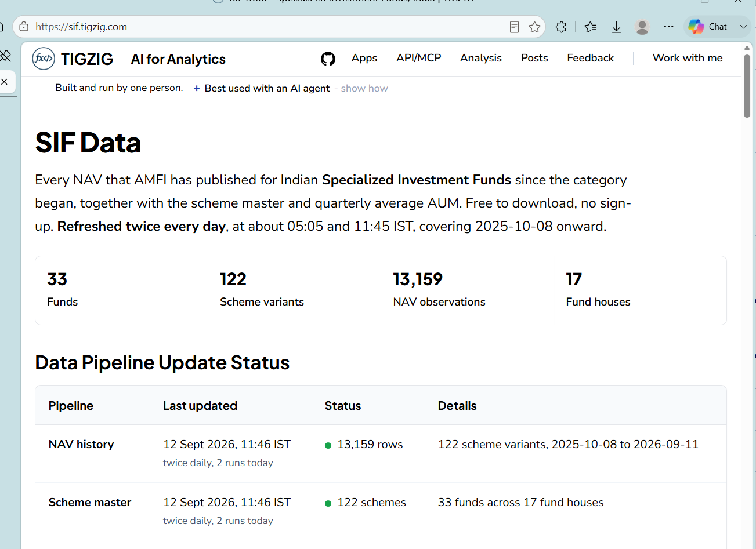Click the '122 schemes' status cell
756x549 pixels.
click(x=366, y=502)
